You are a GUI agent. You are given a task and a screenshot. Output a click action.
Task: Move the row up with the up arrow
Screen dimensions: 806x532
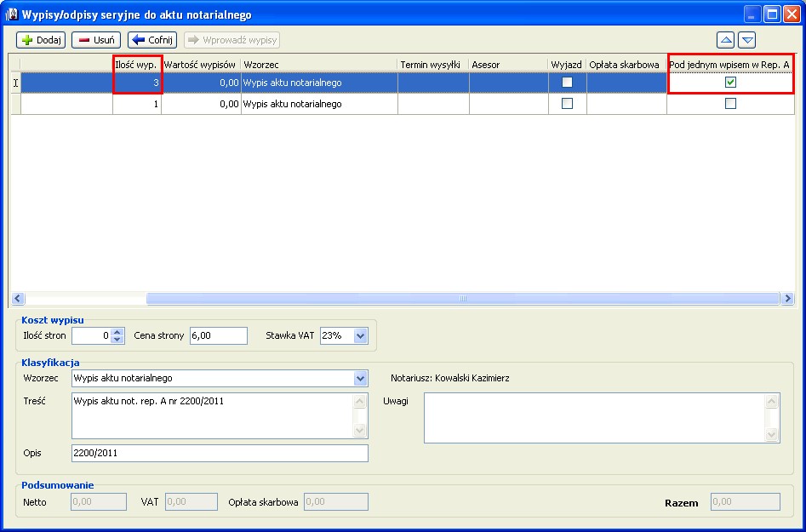726,40
